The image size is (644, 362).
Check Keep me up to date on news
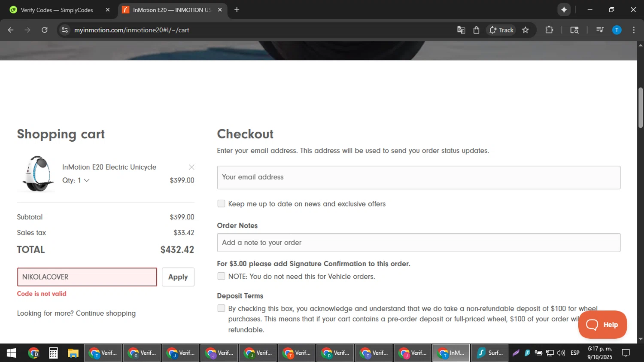click(221, 204)
